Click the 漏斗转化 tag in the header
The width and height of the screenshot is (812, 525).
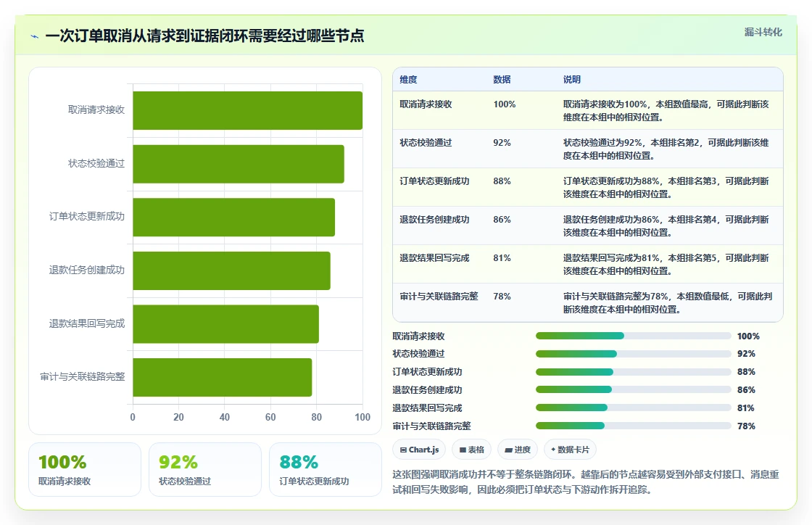[763, 32]
